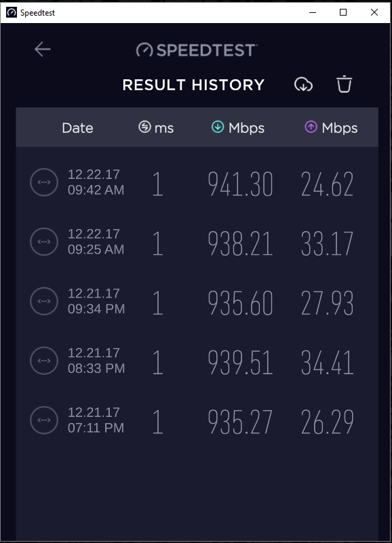The height and width of the screenshot is (543, 392).
Task: Click connection icon for 07:11 PM result
Action: click(x=44, y=420)
